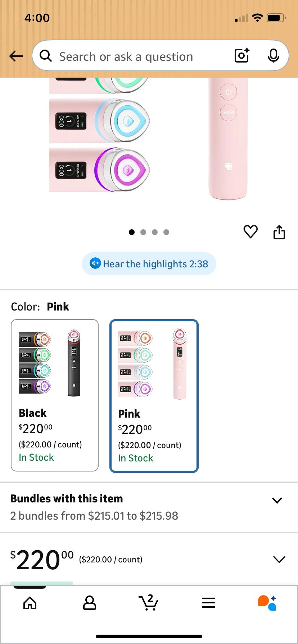
Task: Add the product to your wishlist heart
Action: coord(250,232)
